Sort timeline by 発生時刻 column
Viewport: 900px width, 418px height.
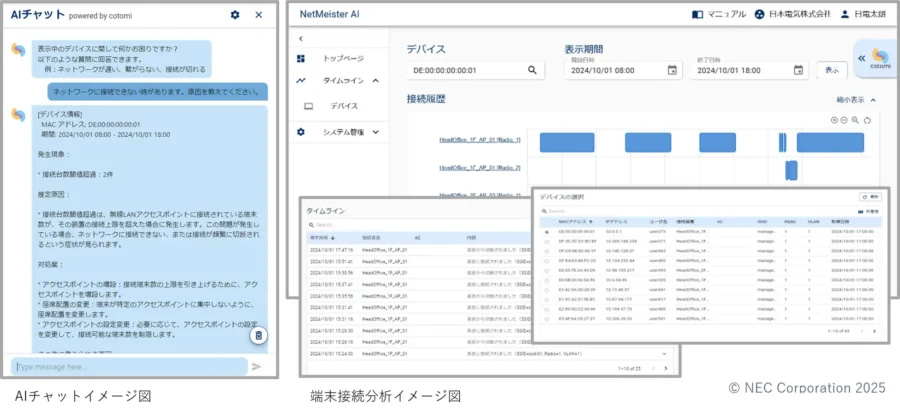tap(323, 238)
